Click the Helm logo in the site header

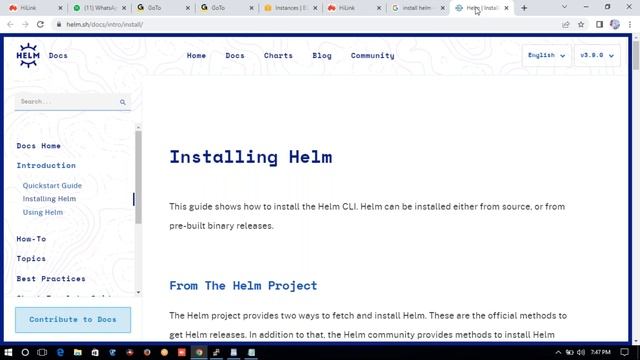coord(28,55)
